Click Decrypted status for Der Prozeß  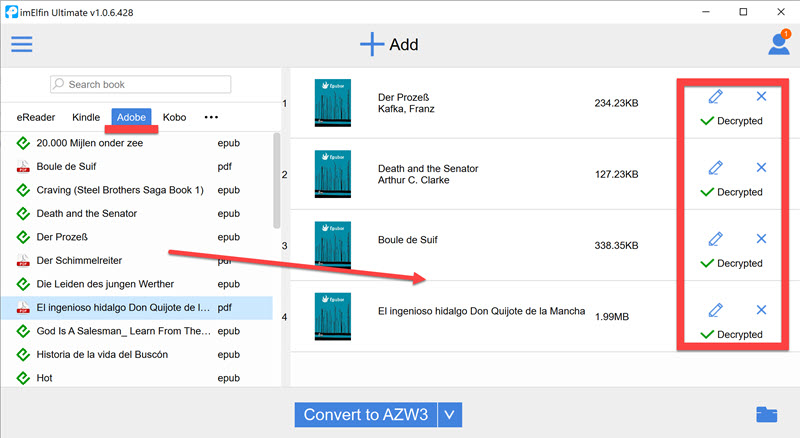732,121
